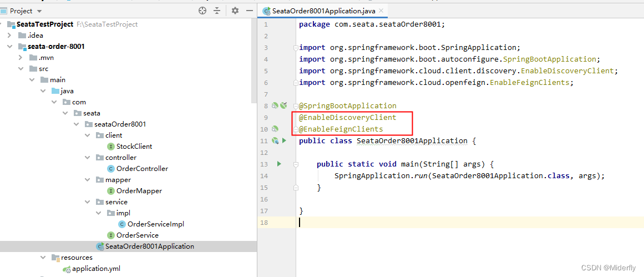Select application.yml file in resources
The width and height of the screenshot is (644, 277).
pyautogui.click(x=96, y=269)
